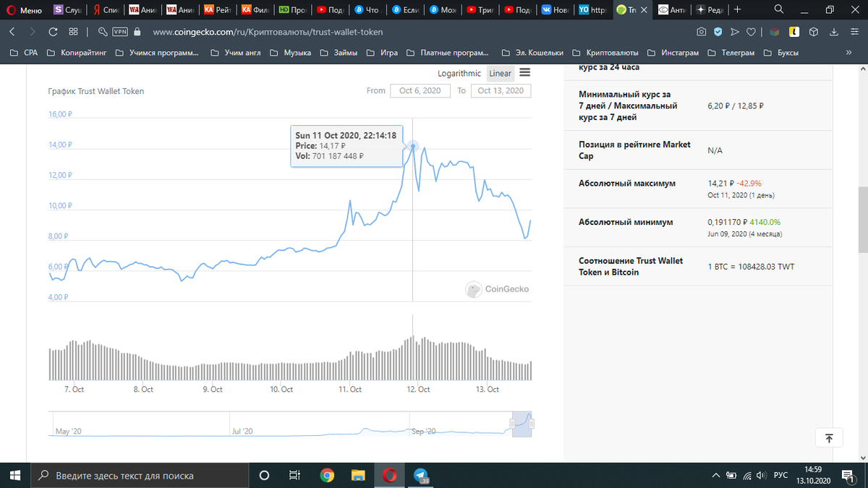Image resolution: width=868 pixels, height=488 pixels.
Task: Open the Инстаграм bookmarks folder
Action: click(673, 53)
